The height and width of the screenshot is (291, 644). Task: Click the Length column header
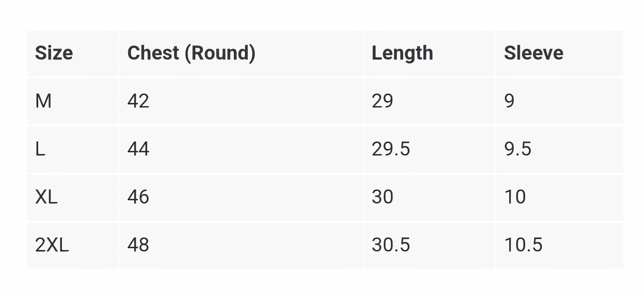(402, 53)
